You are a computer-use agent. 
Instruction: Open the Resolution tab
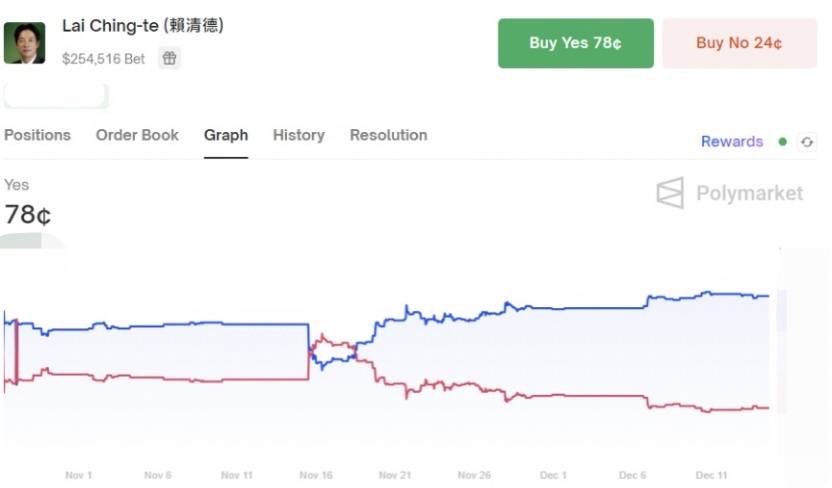388,135
